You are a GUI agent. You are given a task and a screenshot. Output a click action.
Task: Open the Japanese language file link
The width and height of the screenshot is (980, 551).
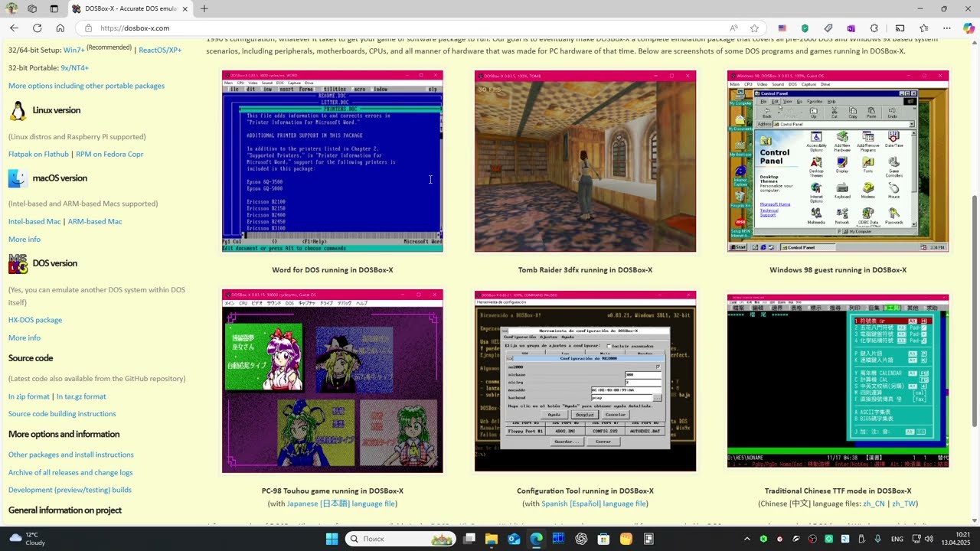point(341,504)
